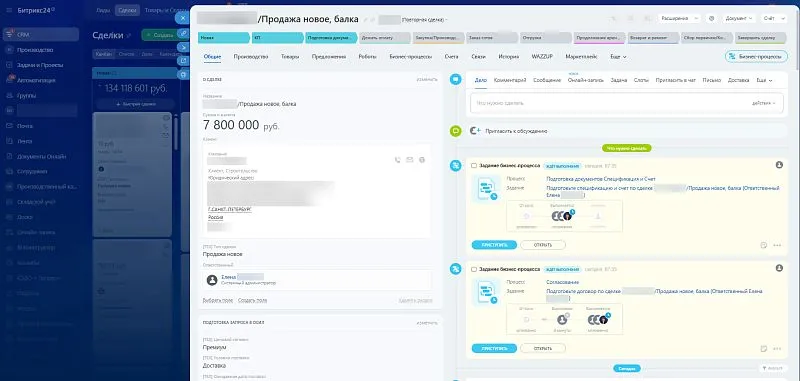Open three-dots menu of Согласование task
800x381 pixels.
click(777, 349)
